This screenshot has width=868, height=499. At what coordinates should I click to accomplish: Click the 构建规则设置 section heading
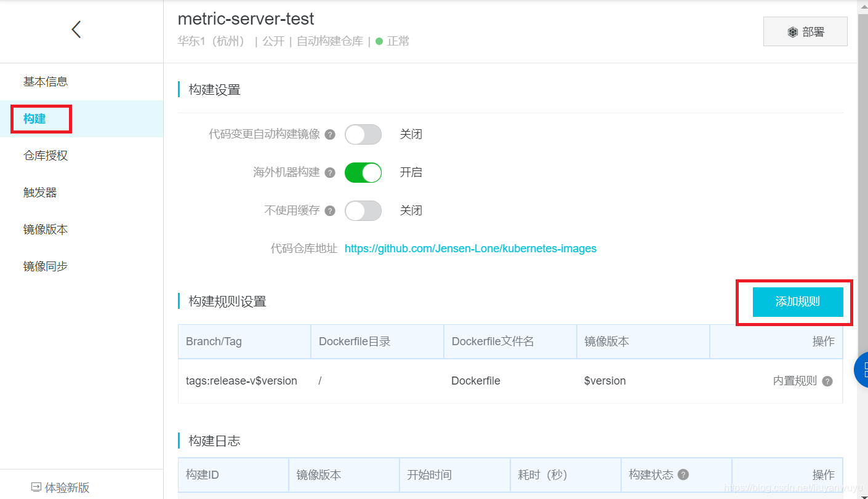click(227, 301)
